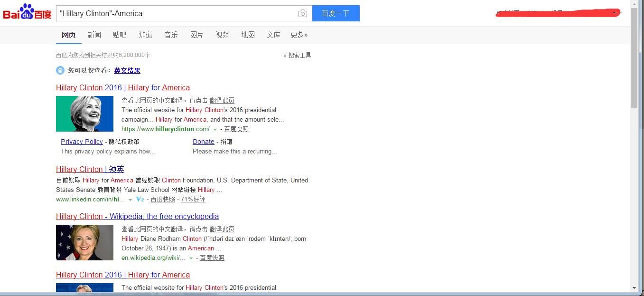Switch to the 图片 tab
The width and height of the screenshot is (644, 296).
click(197, 35)
